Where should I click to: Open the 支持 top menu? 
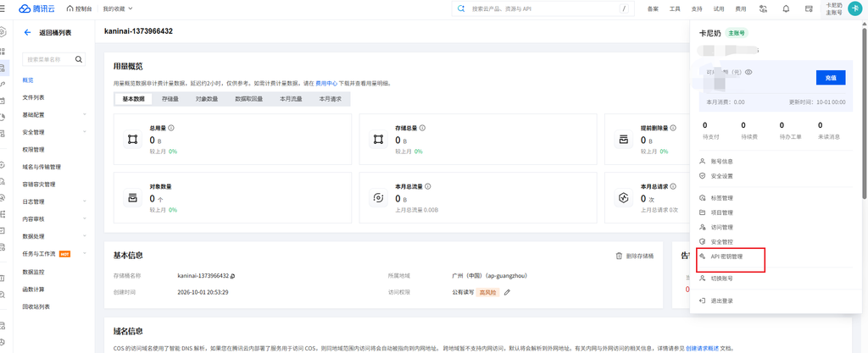click(x=697, y=8)
